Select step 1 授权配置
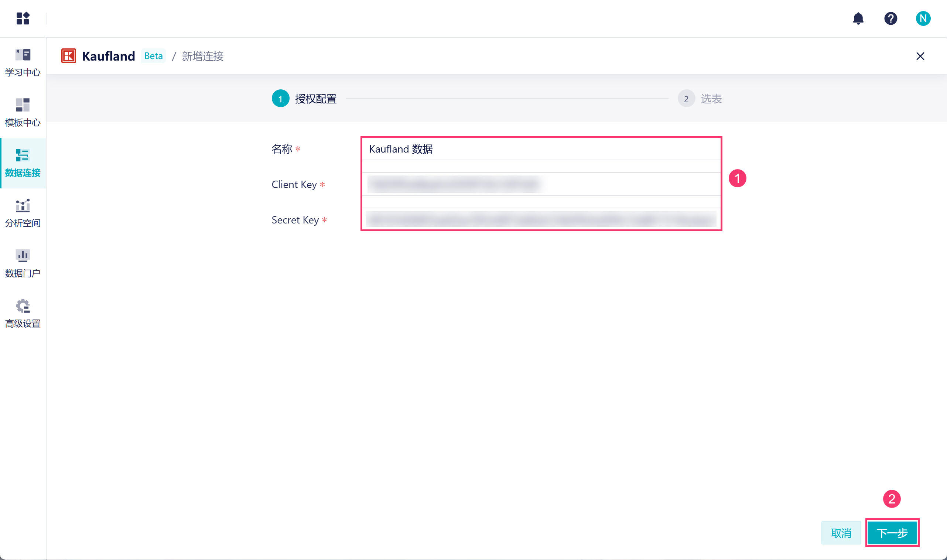 304,99
